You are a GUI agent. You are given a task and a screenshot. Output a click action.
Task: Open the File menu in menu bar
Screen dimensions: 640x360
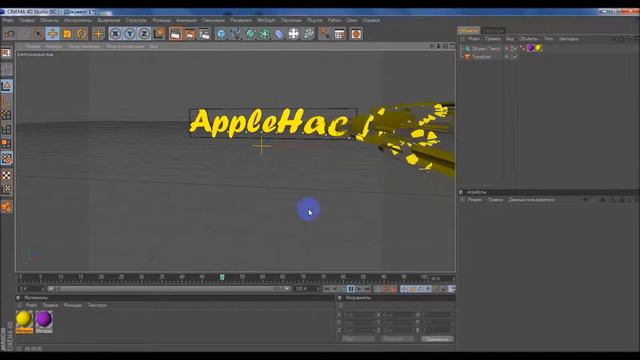[8, 20]
